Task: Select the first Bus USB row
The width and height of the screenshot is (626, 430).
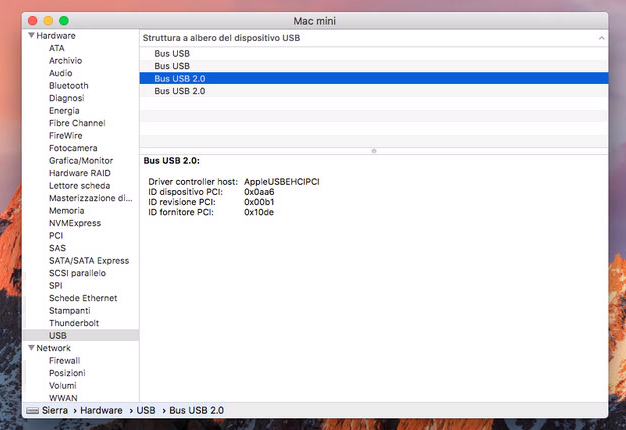Action: (x=374, y=54)
